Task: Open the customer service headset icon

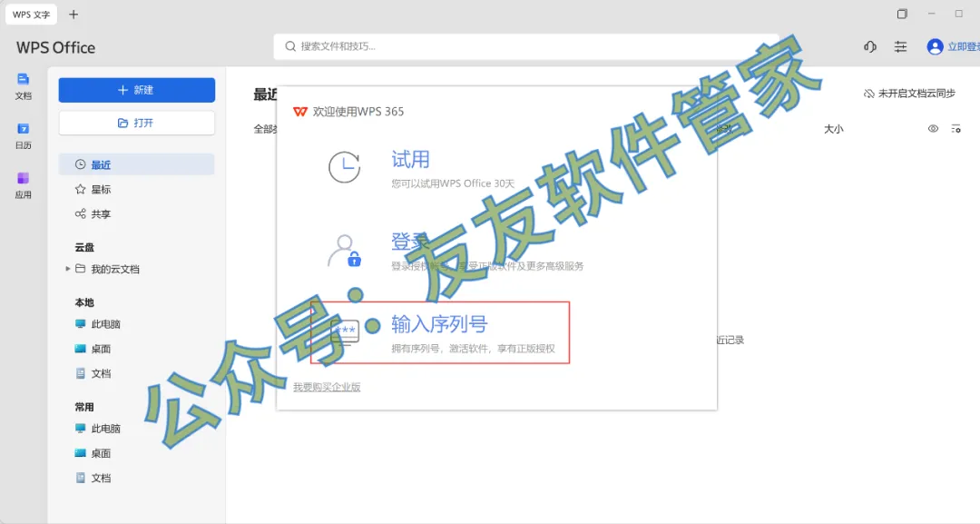Action: coord(870,46)
